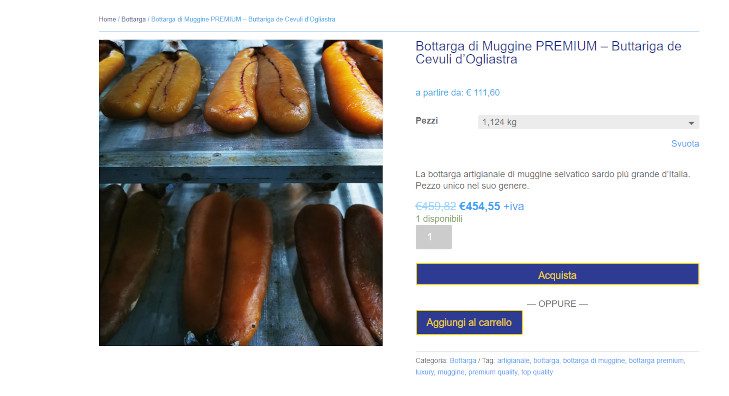Open Bottarga breadcrumb category link
Image resolution: width=729 pixels, height=396 pixels.
coord(133,20)
